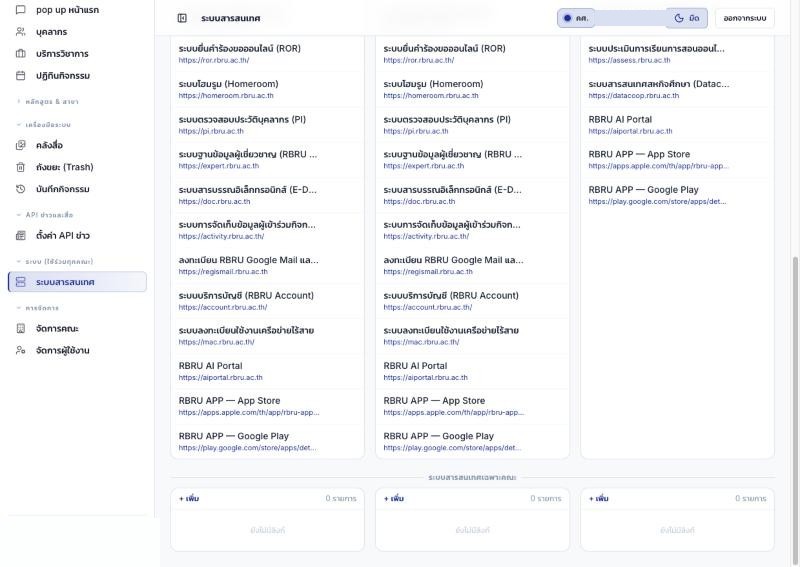The width and height of the screenshot is (800, 567).
Task: Expand the หลักสูตร & สาขา sidebar section
Action: [x=47, y=102]
